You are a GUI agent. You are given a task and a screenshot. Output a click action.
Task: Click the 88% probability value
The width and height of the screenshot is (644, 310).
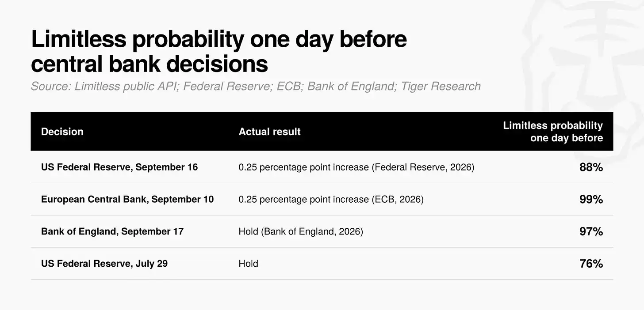591,167
